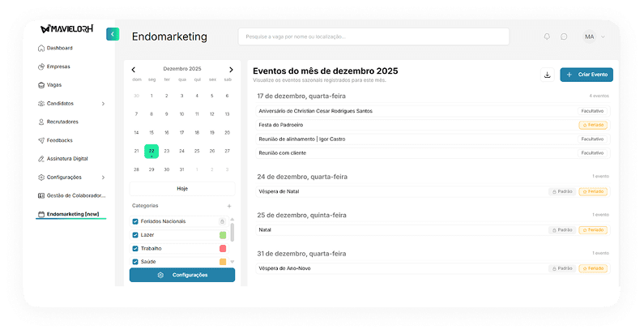Add a new category with plus icon
The width and height of the screenshot is (644, 334).
pyautogui.click(x=229, y=206)
